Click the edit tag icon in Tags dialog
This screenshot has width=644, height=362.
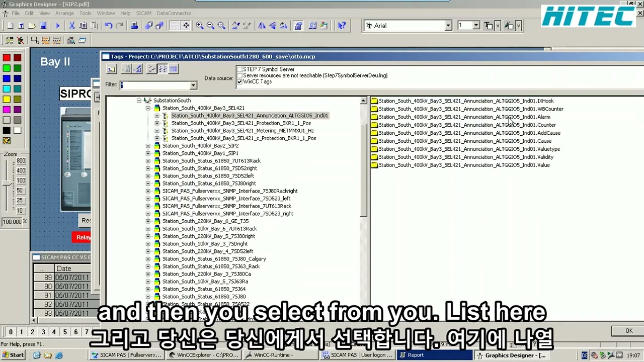(x=137, y=69)
